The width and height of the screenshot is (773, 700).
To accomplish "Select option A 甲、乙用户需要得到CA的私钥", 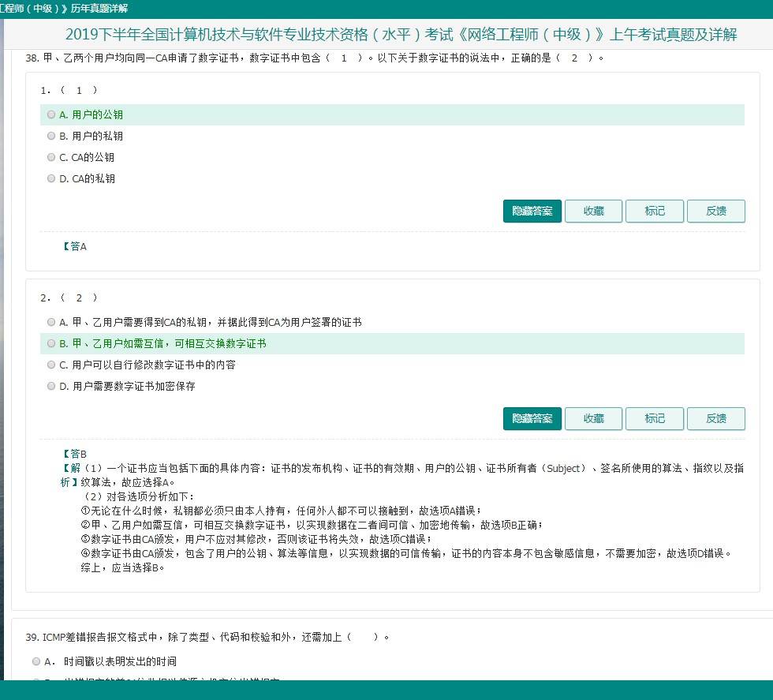I will pyautogui.click(x=51, y=322).
